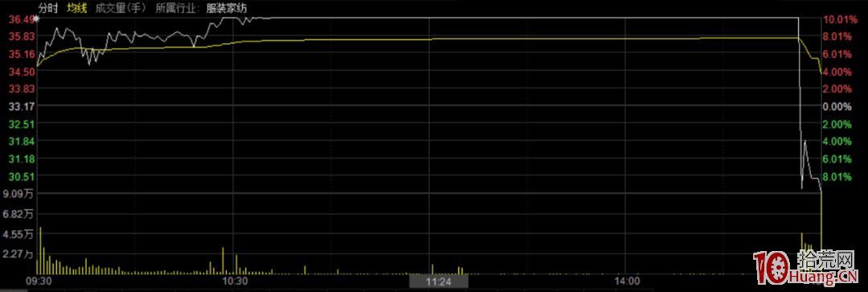Click the 9.09万 volume axis value
Screen dimensions: 868x292
point(19,194)
